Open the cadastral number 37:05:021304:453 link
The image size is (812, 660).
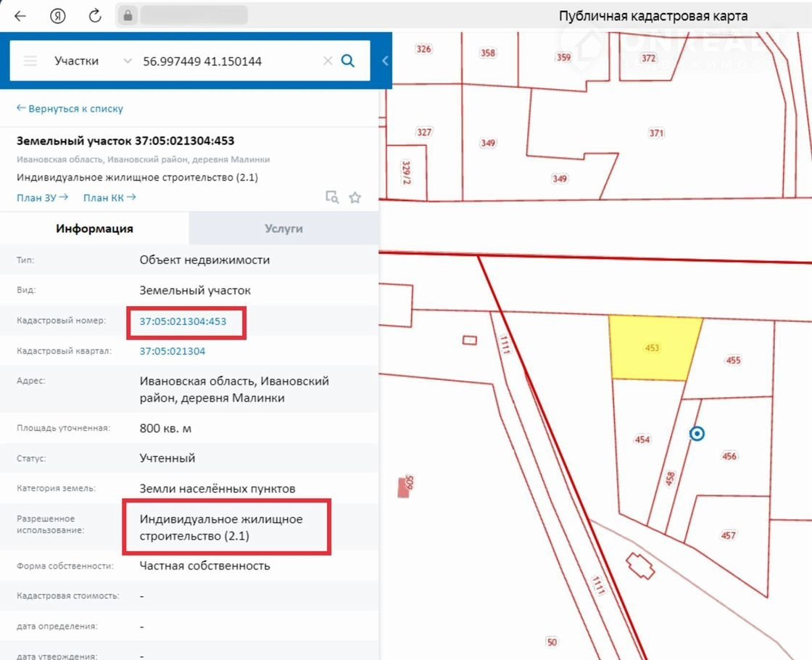(183, 321)
